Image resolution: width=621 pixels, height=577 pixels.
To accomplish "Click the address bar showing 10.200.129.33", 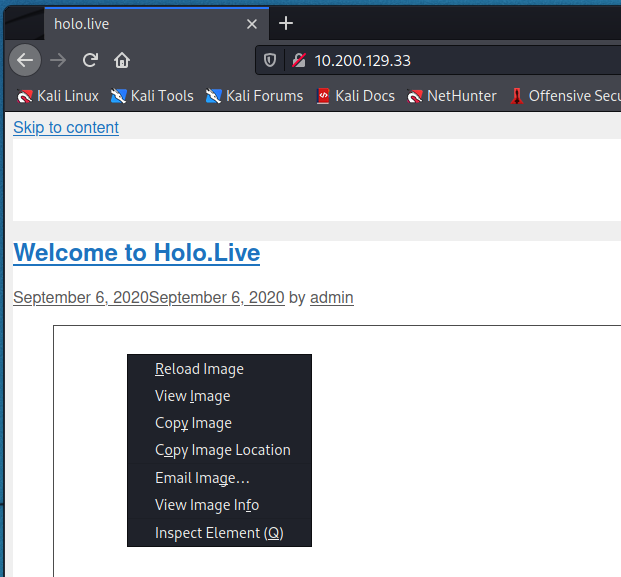I will 450,60.
